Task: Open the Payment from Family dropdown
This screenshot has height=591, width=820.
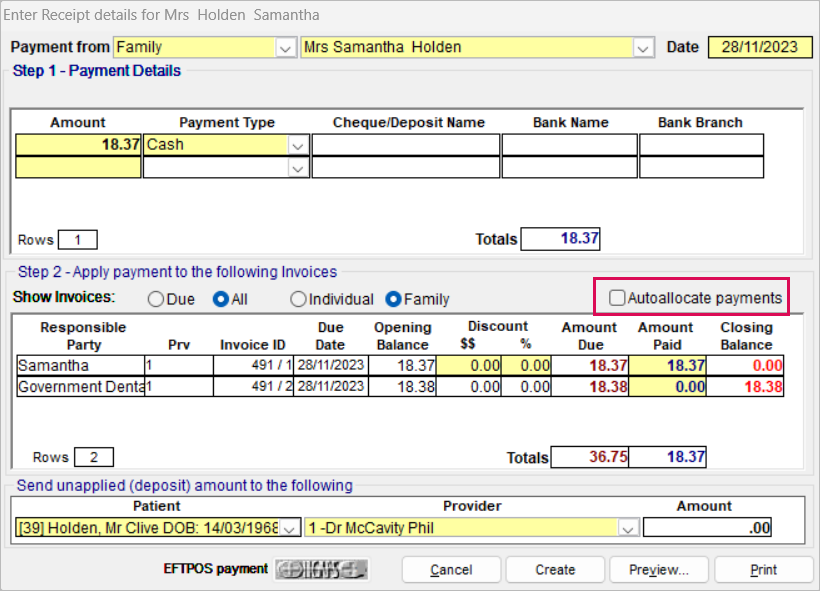Action: 285,48
